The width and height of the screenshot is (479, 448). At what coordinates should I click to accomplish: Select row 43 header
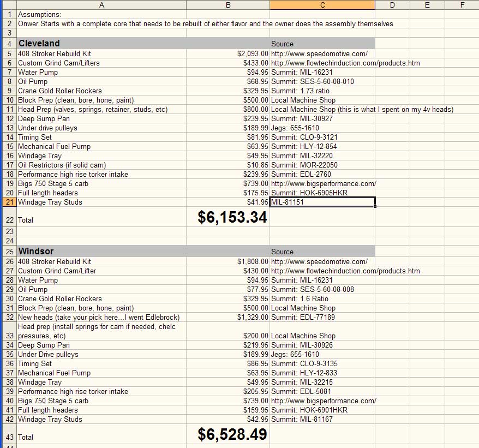[8, 437]
